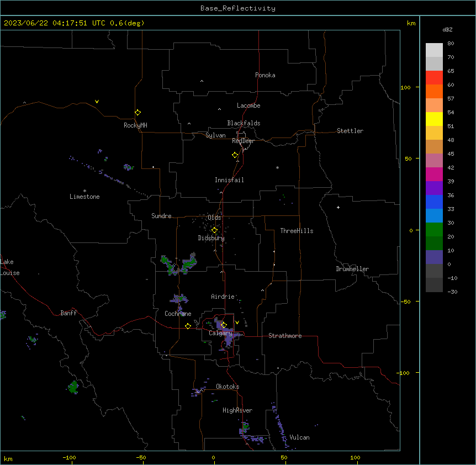Image resolution: width=476 pixels, height=465 pixels.
Task: Click the ThreeHills label
Action: (x=297, y=231)
